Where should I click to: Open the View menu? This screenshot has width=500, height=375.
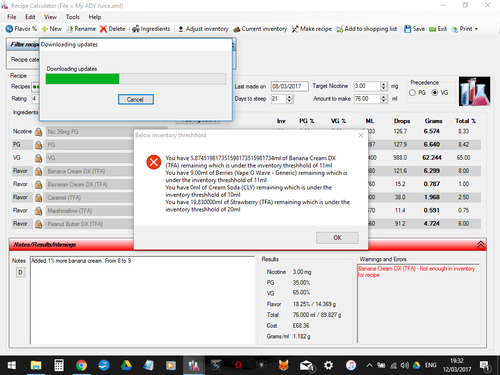tap(50, 17)
